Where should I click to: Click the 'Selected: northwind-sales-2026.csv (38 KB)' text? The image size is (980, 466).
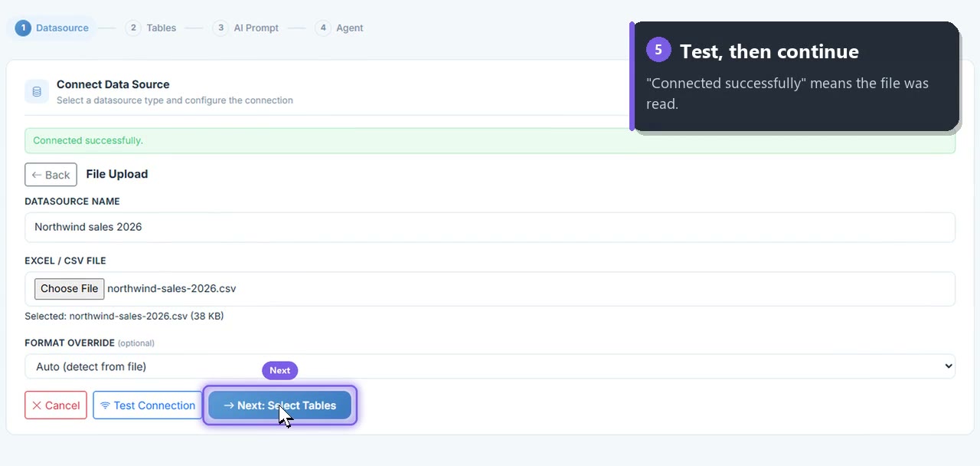tap(124, 316)
